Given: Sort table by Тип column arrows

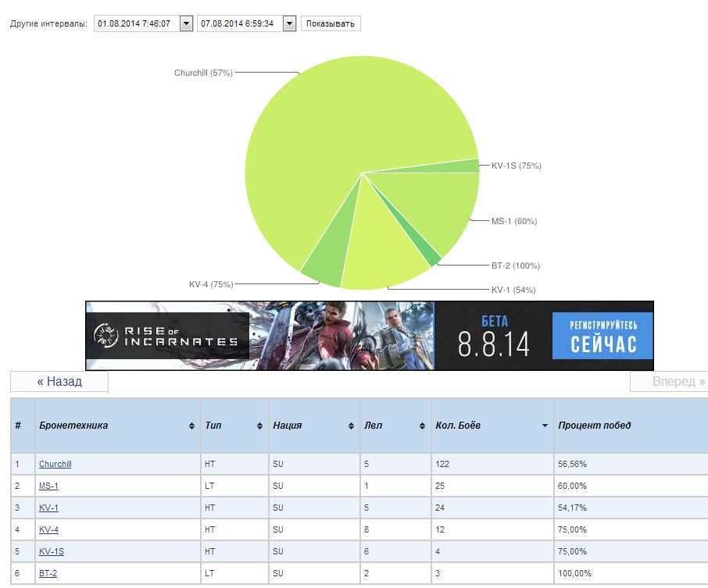Looking at the screenshot, I should tap(259, 426).
